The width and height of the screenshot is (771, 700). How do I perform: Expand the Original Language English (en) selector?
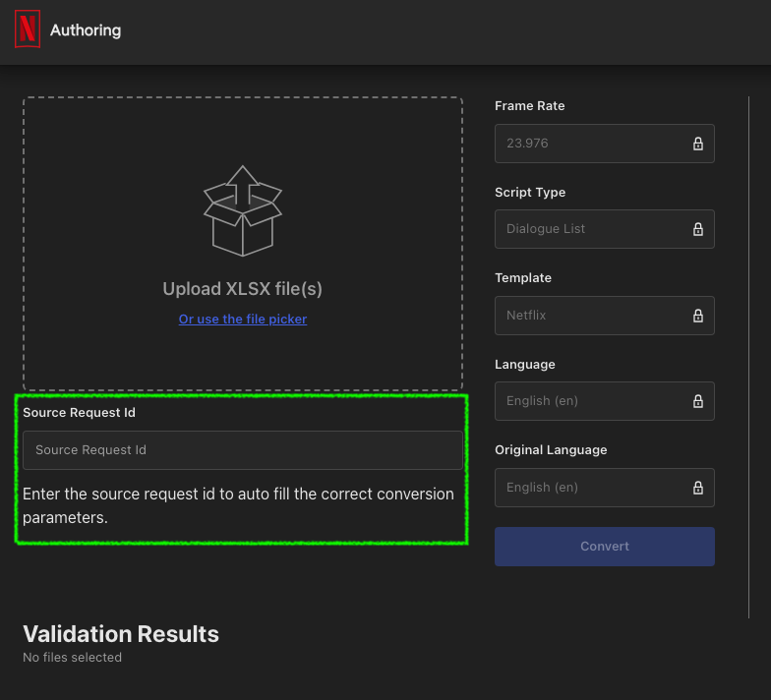[x=604, y=488]
